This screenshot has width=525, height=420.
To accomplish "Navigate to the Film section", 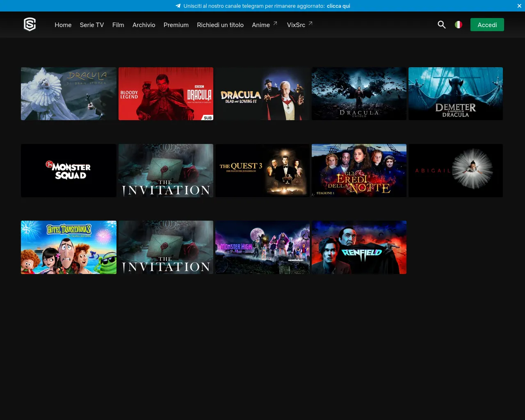I will [118, 25].
